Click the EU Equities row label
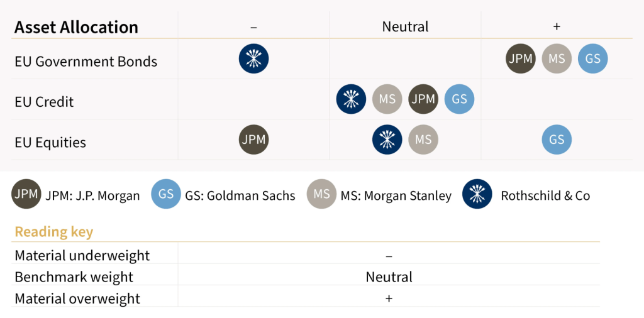Image resolution: width=644 pixels, height=318 pixels. coord(50,142)
